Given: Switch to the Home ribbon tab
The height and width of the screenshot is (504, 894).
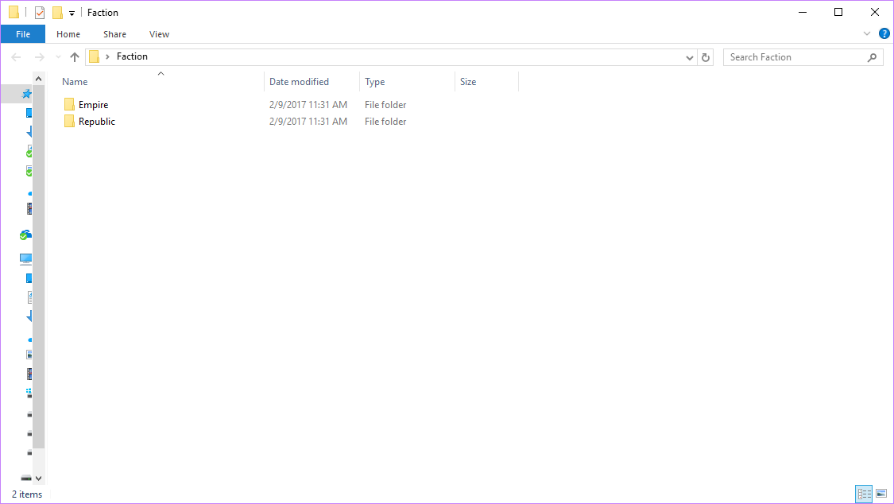Looking at the screenshot, I should pos(68,34).
